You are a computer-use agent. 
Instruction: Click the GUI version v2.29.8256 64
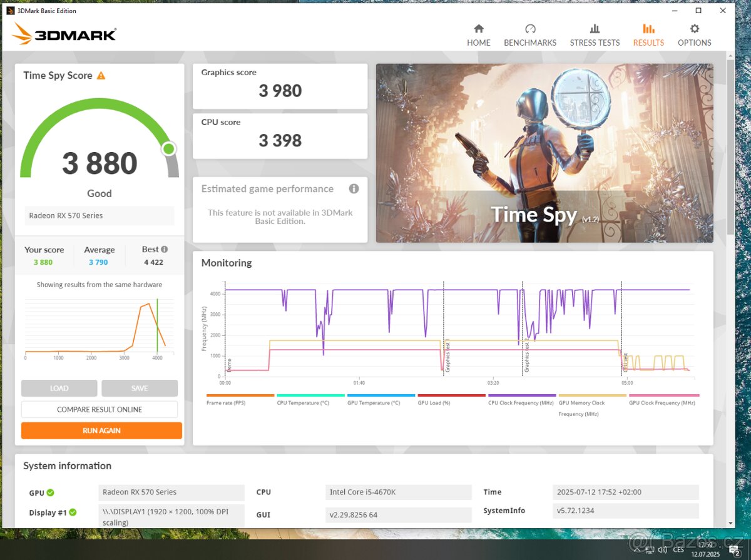[399, 515]
